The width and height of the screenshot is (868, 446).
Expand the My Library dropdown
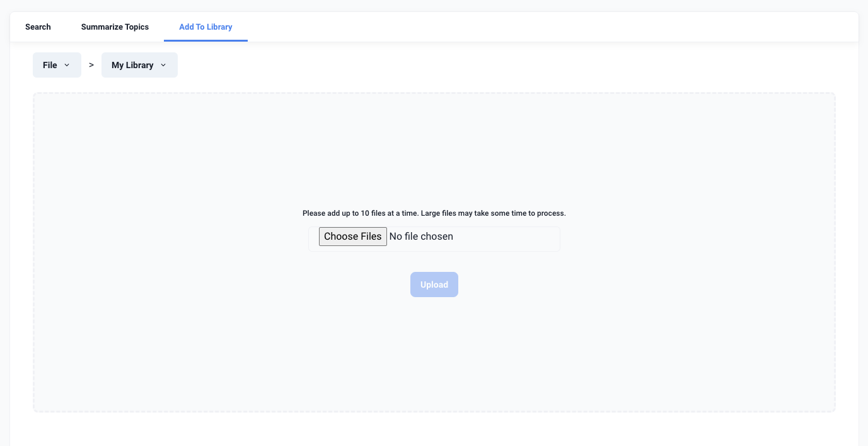139,65
